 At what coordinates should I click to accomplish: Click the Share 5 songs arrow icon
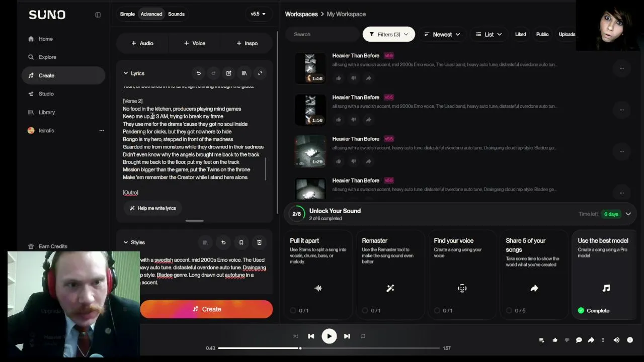pos(534,288)
